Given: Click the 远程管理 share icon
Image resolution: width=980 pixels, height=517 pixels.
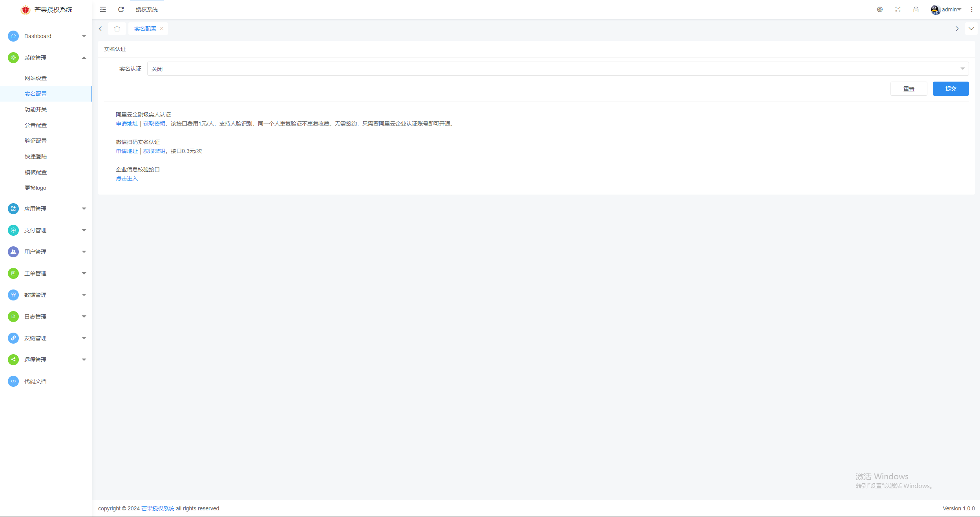Looking at the screenshot, I should 13,360.
